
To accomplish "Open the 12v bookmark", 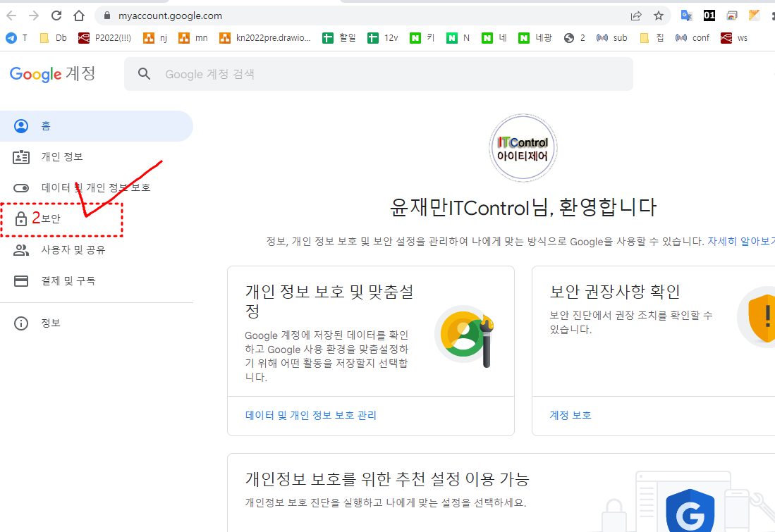I will (382, 37).
